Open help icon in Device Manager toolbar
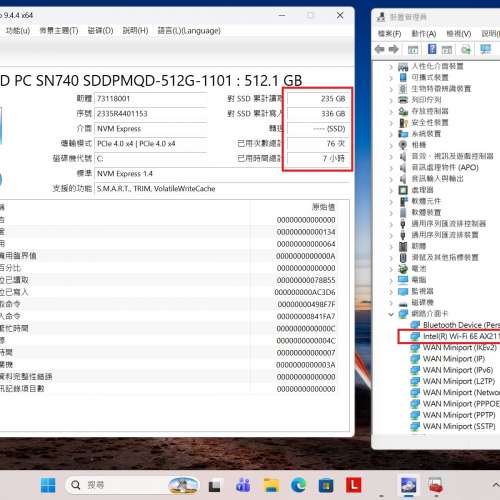Screen dimensions: 500x500 [x=432, y=49]
